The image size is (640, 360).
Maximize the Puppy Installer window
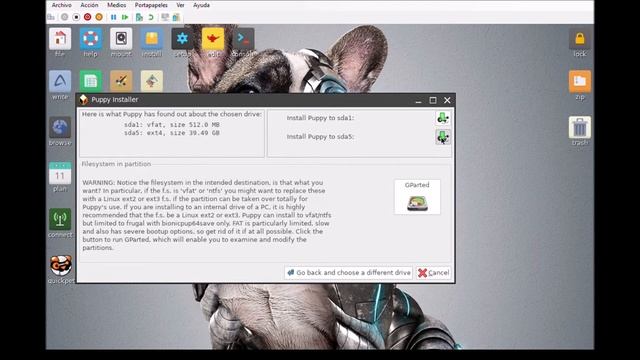[433, 100]
